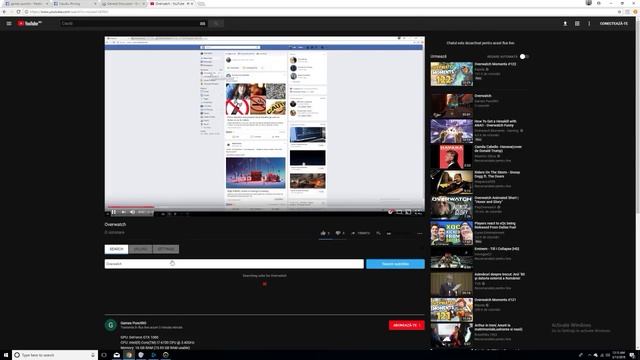This screenshot has width=640, height=360.
Task: Open the on-screen keyboard icon in search box
Action: tap(202, 24)
